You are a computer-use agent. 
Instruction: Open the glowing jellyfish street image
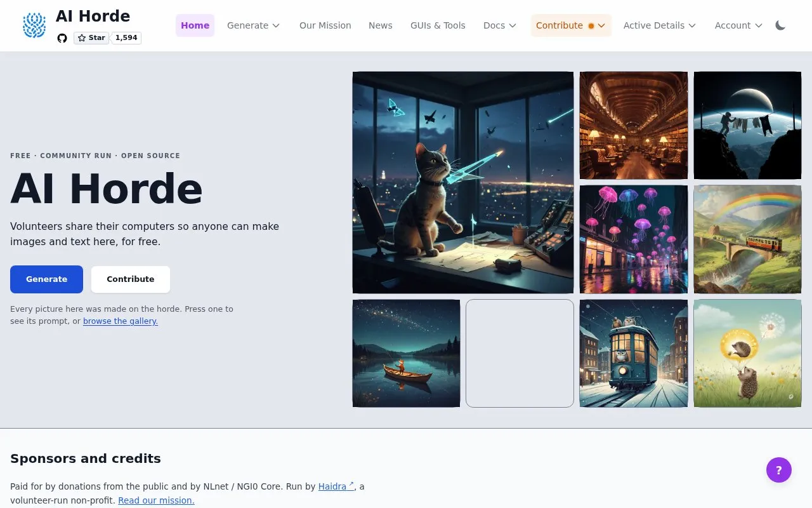(634, 239)
